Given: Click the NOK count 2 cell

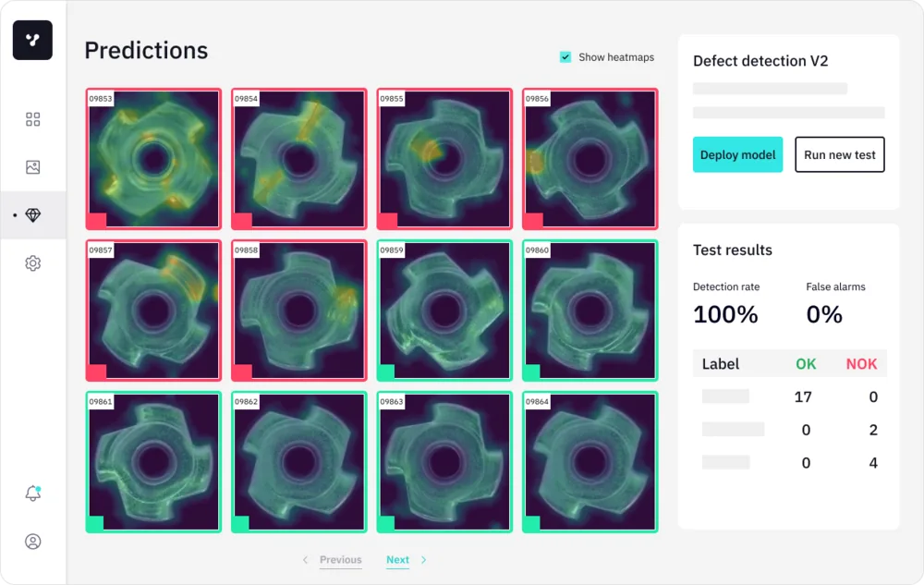Looking at the screenshot, I should point(873,430).
